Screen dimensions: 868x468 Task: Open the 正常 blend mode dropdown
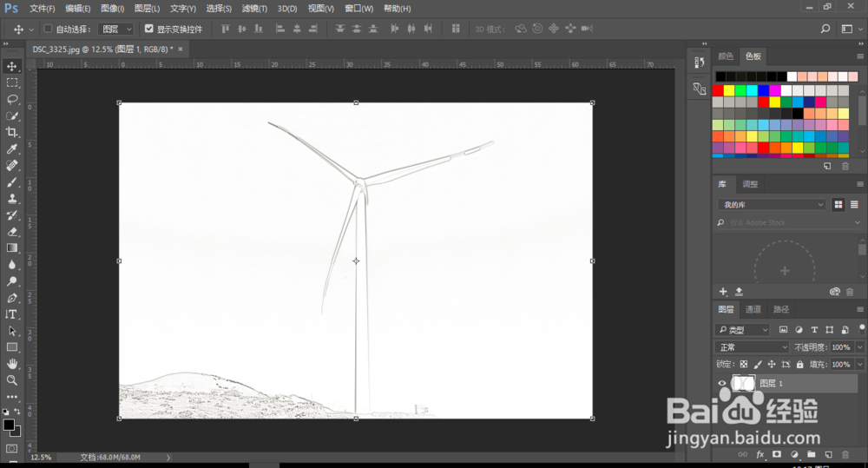coord(753,347)
